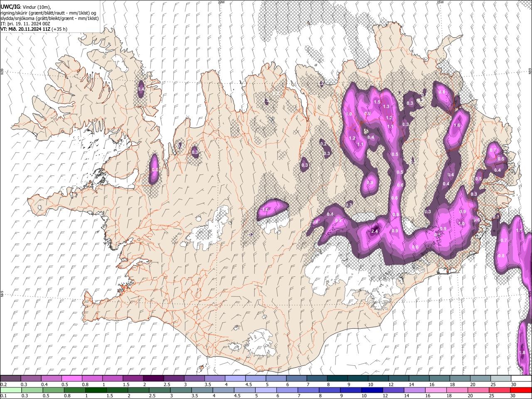Click the 'Vindur (10m)' title text
Image resolution: width=532 pixels, height=399 pixels.
pyautogui.click(x=36, y=7)
